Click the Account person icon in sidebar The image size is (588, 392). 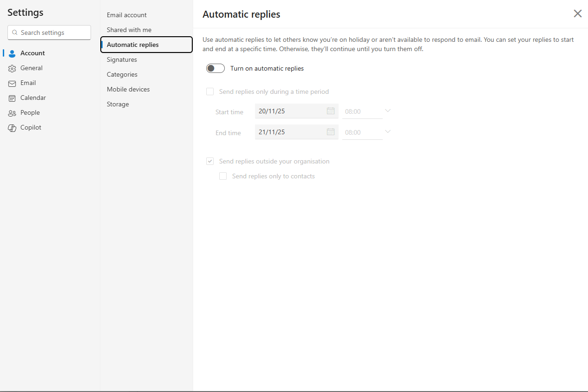pyautogui.click(x=12, y=53)
